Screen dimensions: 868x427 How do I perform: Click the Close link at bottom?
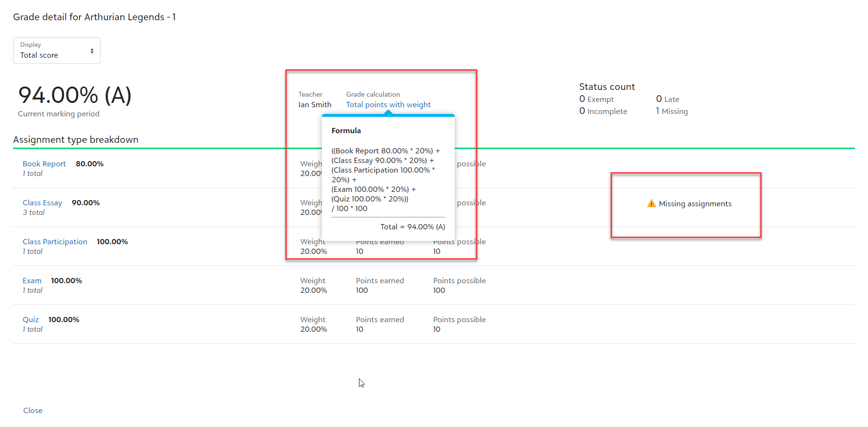click(33, 410)
